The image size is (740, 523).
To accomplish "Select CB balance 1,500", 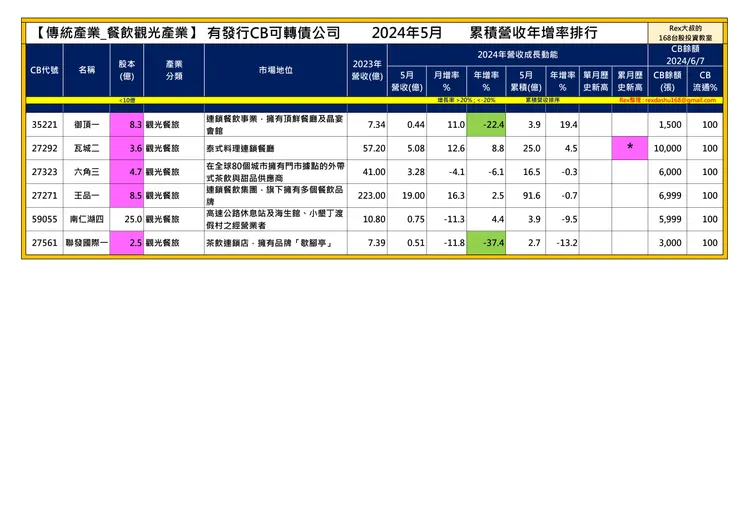I will pyautogui.click(x=670, y=125).
